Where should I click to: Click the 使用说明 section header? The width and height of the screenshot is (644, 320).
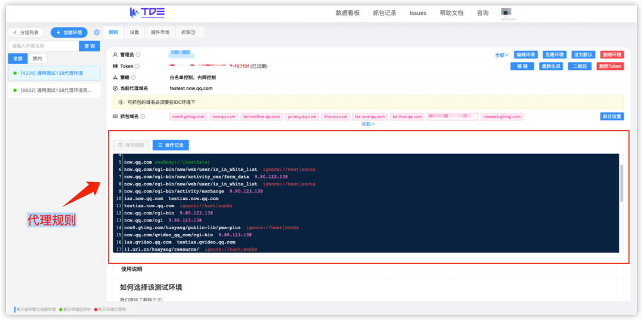click(x=131, y=269)
